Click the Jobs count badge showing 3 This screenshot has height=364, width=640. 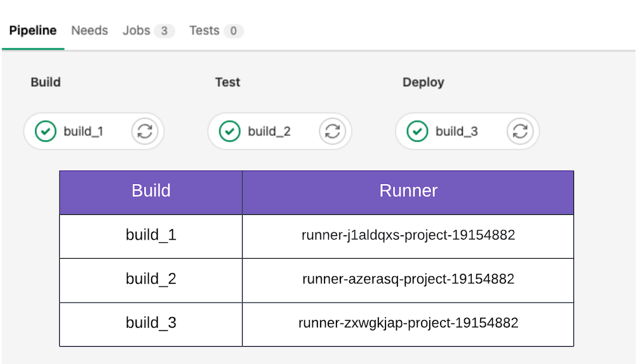coord(164,31)
